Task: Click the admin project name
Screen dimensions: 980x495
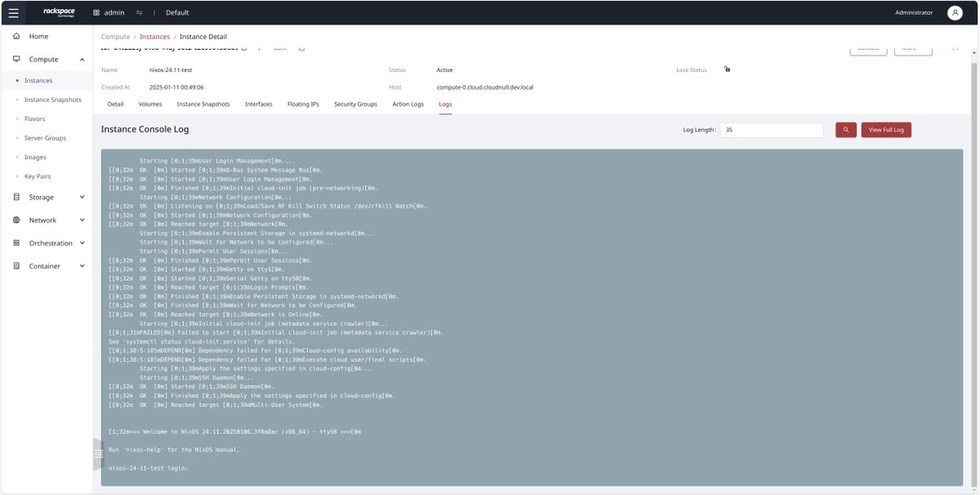Action: pyautogui.click(x=114, y=13)
